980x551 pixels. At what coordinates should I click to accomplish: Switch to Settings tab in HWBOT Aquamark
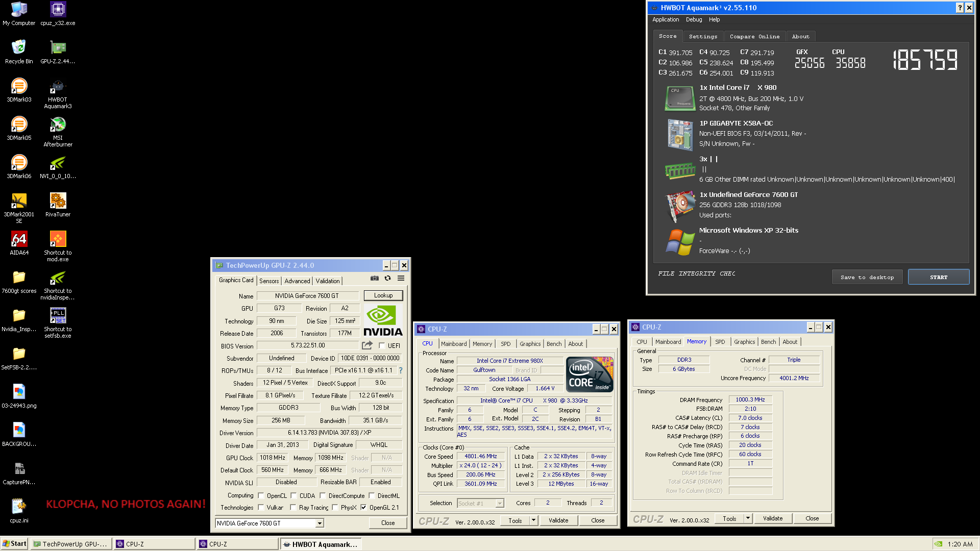point(703,37)
